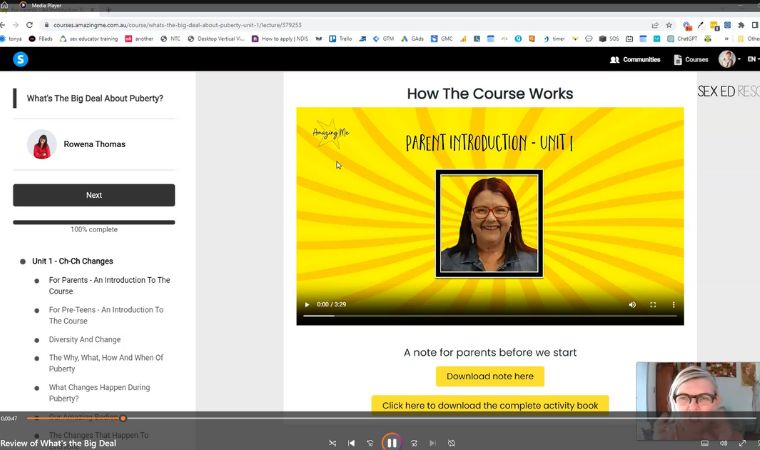This screenshot has width=760, height=450.
Task: Open How to apply NDIS bookmark
Action: click(280, 39)
